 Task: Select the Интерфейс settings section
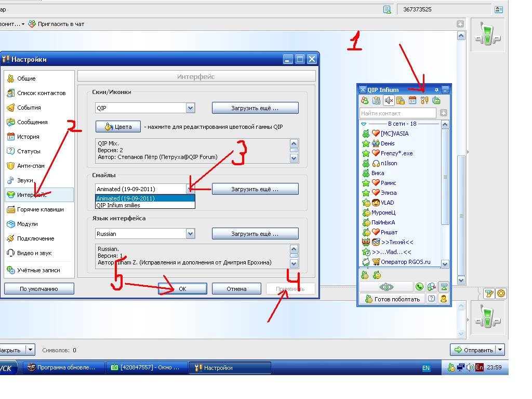(x=39, y=195)
